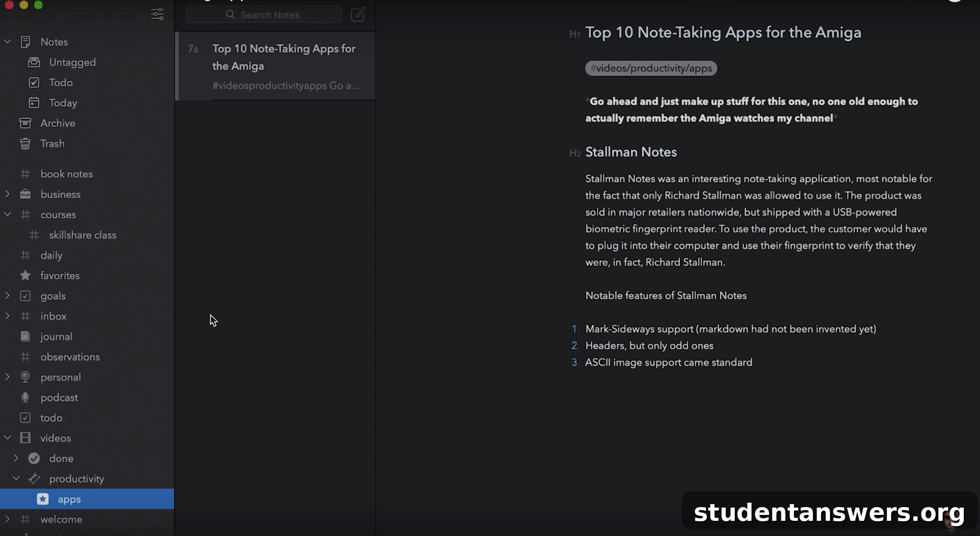Collapse the productivity subtag chevron
This screenshot has width=980, height=536.
16,478
